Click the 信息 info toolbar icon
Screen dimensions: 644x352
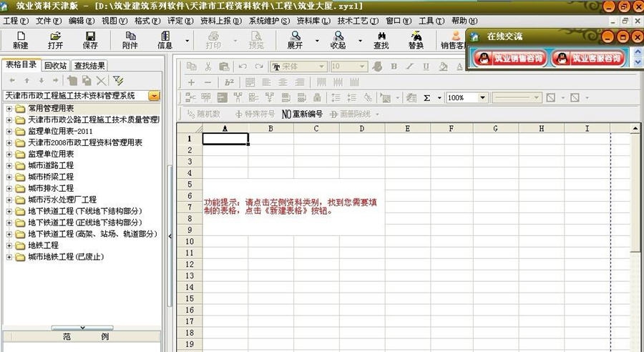point(165,40)
